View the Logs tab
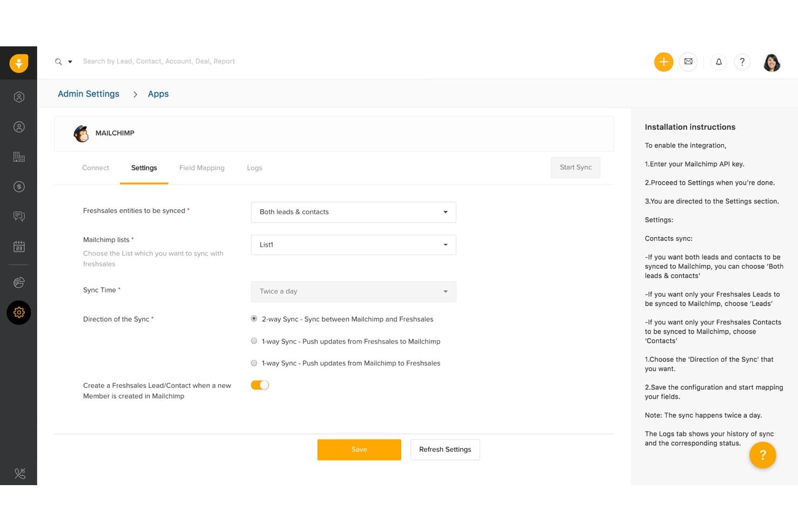This screenshot has width=798, height=532. [254, 168]
